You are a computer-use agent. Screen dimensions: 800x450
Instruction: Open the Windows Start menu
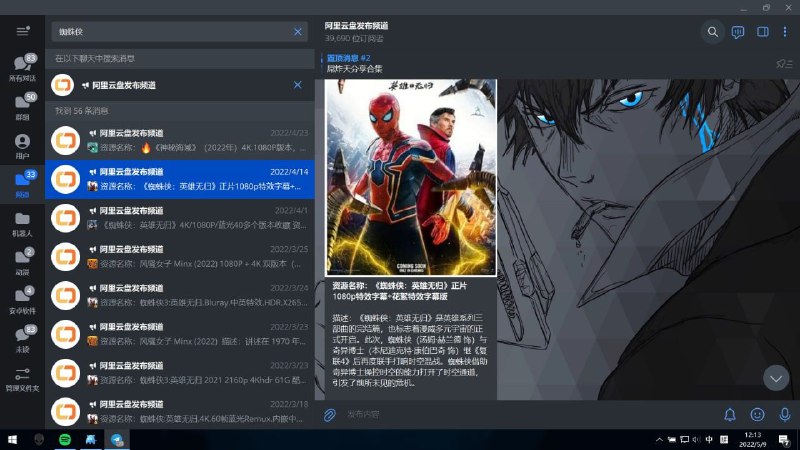pos(13,439)
